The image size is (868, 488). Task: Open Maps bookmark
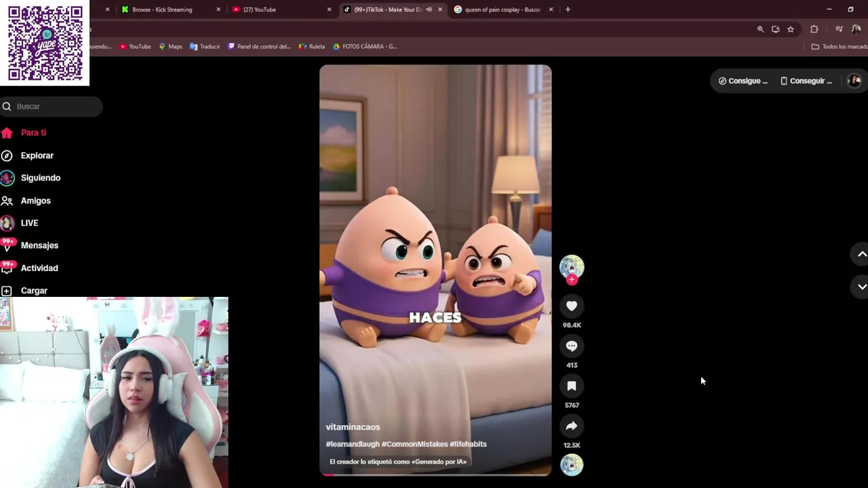[170, 47]
